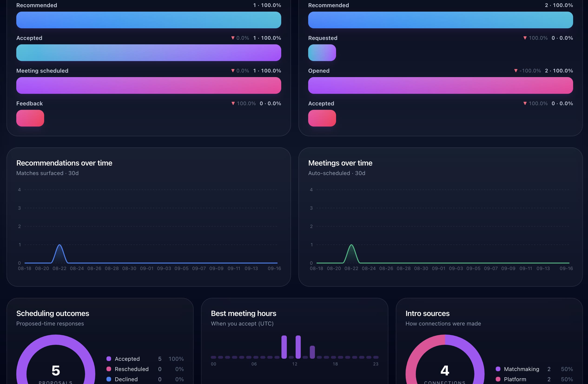
Task: Click the Best meeting hours heading
Action: (x=244, y=313)
